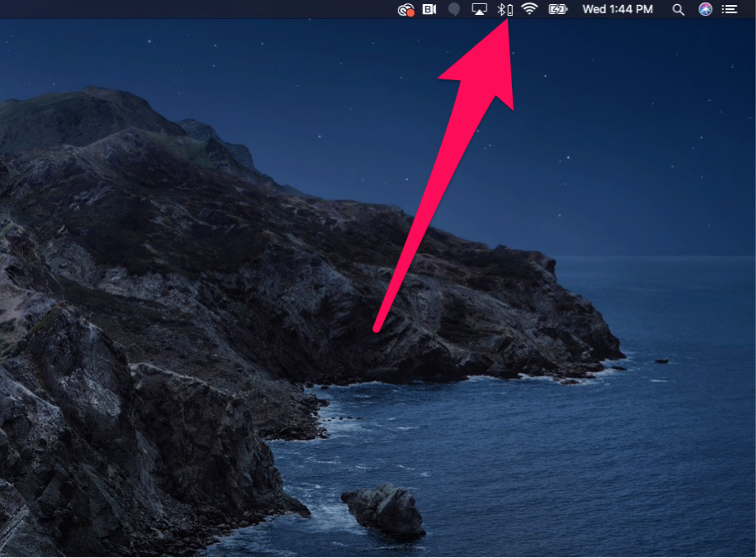Click the video camera menu bar icon
Screen dimensions: 756x558
(x=429, y=9)
